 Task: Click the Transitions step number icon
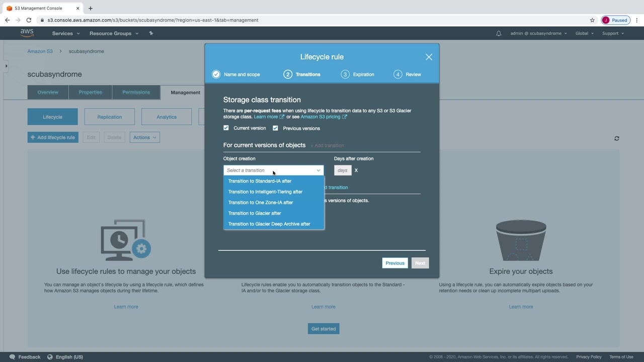click(x=288, y=74)
